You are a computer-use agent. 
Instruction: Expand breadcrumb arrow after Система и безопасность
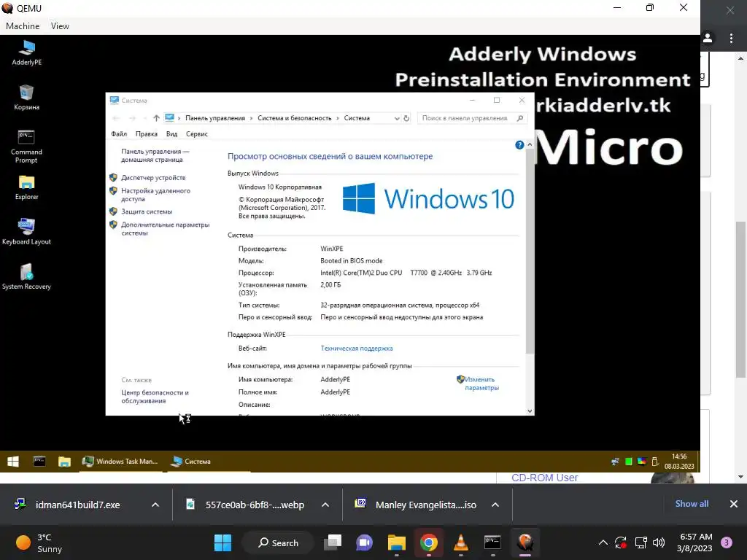click(338, 118)
